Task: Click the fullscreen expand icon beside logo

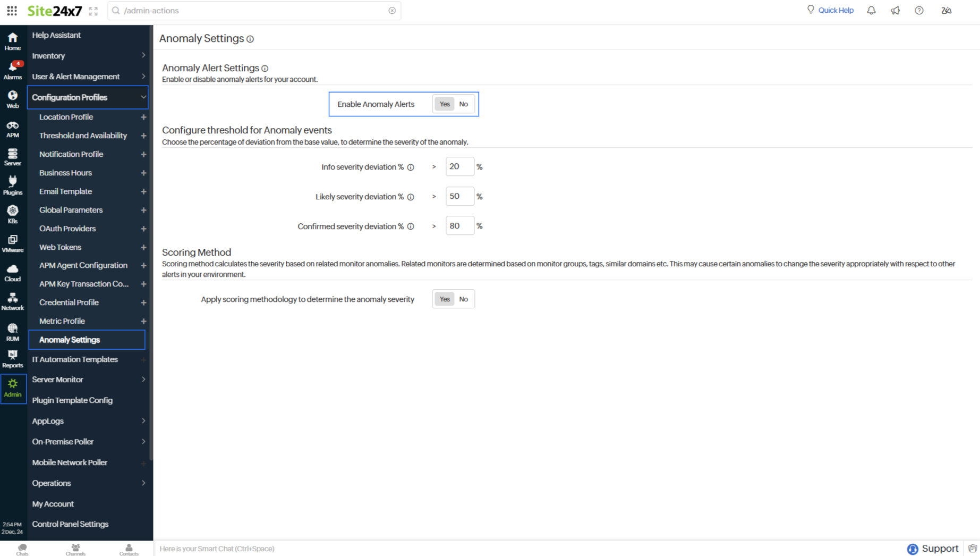Action: click(x=93, y=11)
